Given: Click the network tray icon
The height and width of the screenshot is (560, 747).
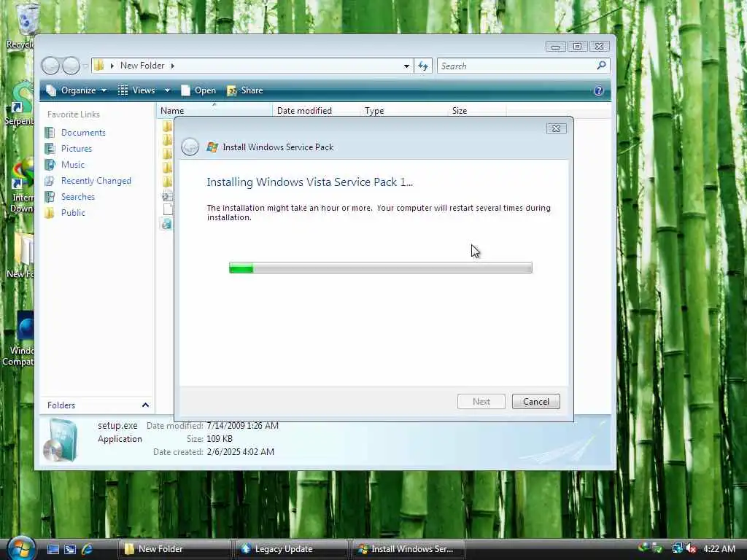Looking at the screenshot, I should [677, 548].
